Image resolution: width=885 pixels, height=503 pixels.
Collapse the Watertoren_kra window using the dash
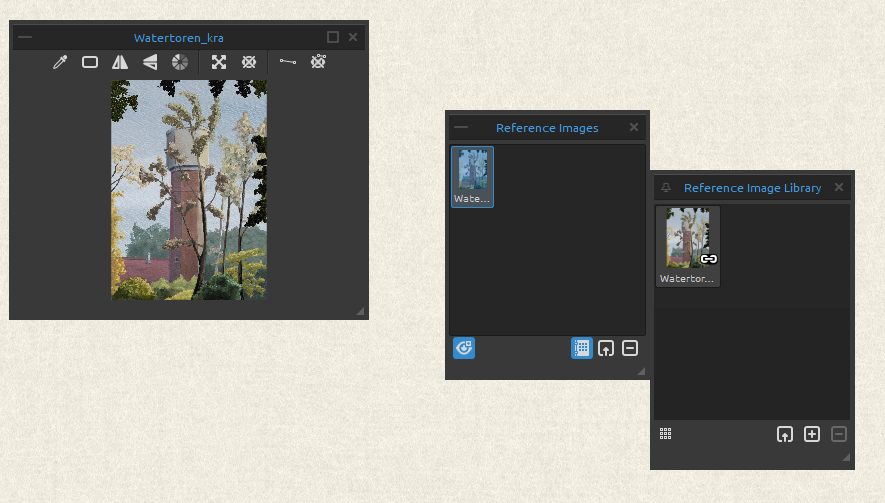click(25, 37)
